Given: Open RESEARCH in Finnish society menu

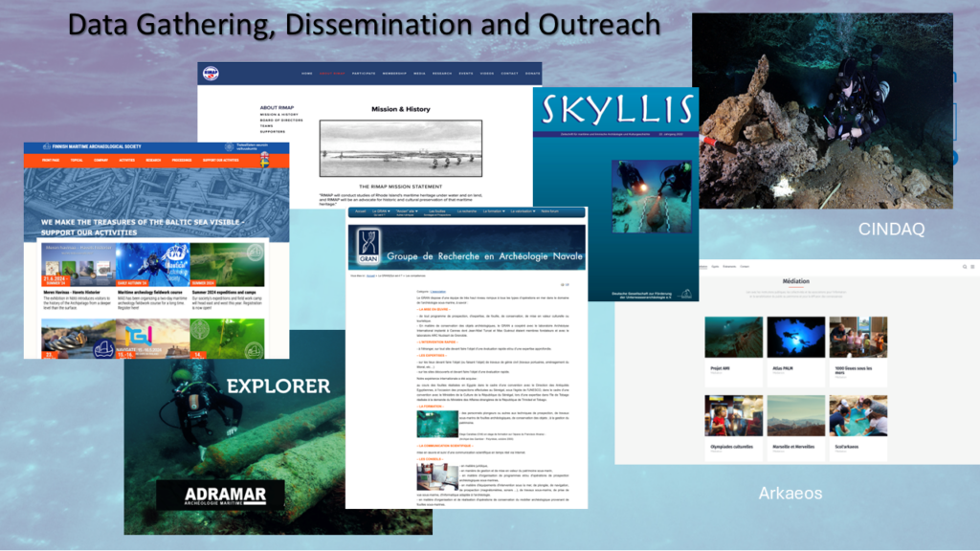Looking at the screenshot, I should coord(153,161).
